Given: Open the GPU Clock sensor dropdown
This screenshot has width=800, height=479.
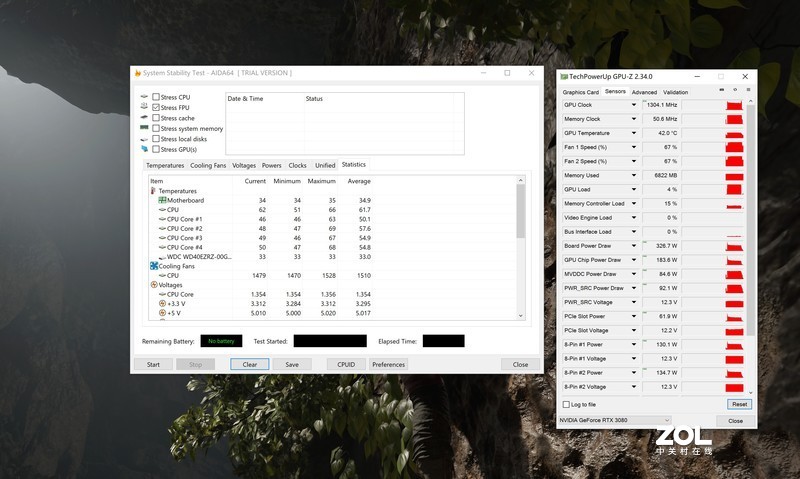Looking at the screenshot, I should tap(633, 105).
